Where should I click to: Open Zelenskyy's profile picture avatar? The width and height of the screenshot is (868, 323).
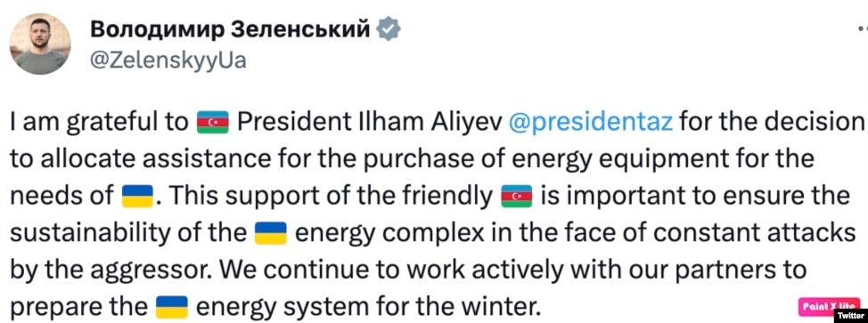pyautogui.click(x=40, y=44)
